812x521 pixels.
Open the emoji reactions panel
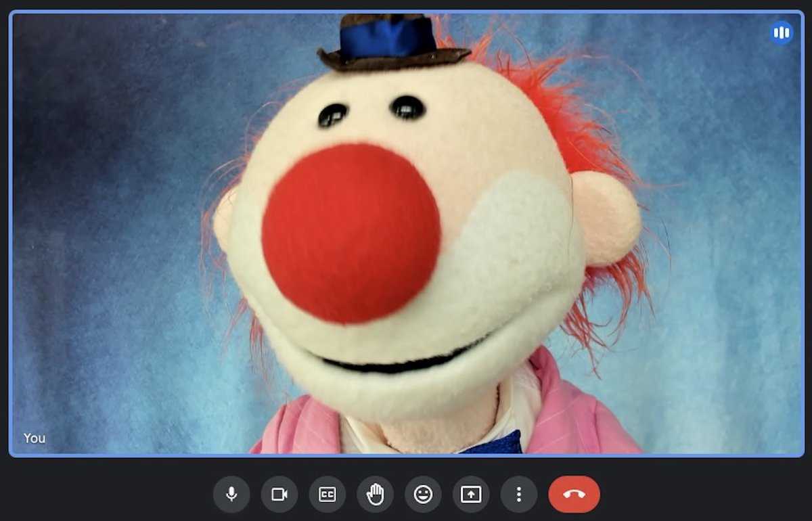pos(422,494)
